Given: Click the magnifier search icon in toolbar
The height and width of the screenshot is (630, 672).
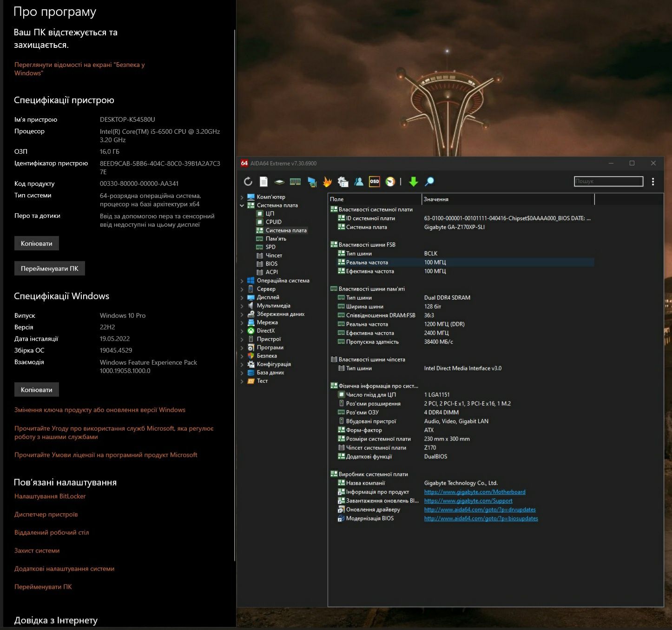Looking at the screenshot, I should coord(429,182).
